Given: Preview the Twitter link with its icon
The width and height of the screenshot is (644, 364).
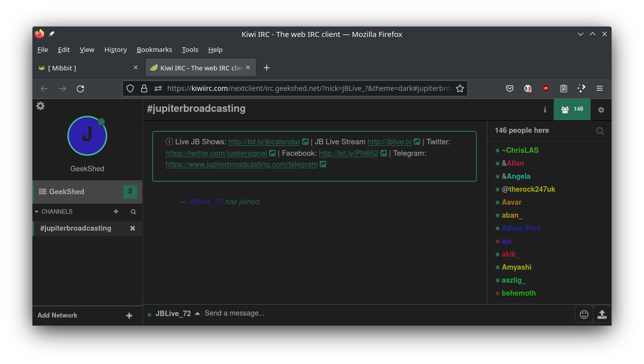Looking at the screenshot, I should click(x=272, y=153).
